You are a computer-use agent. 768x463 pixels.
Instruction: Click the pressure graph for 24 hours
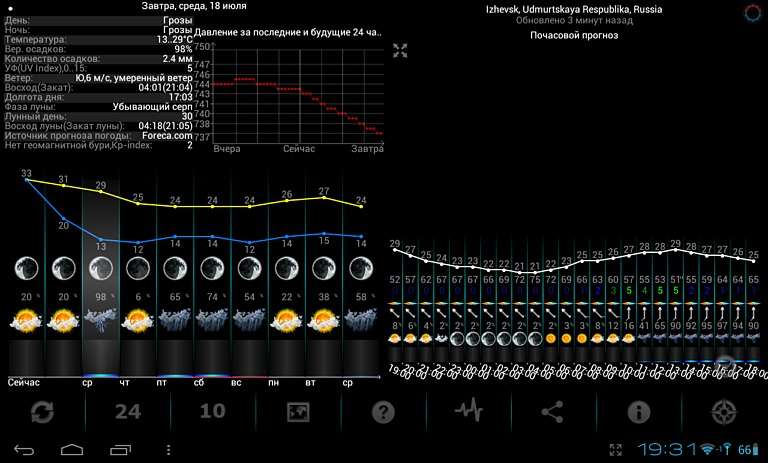pos(298,92)
